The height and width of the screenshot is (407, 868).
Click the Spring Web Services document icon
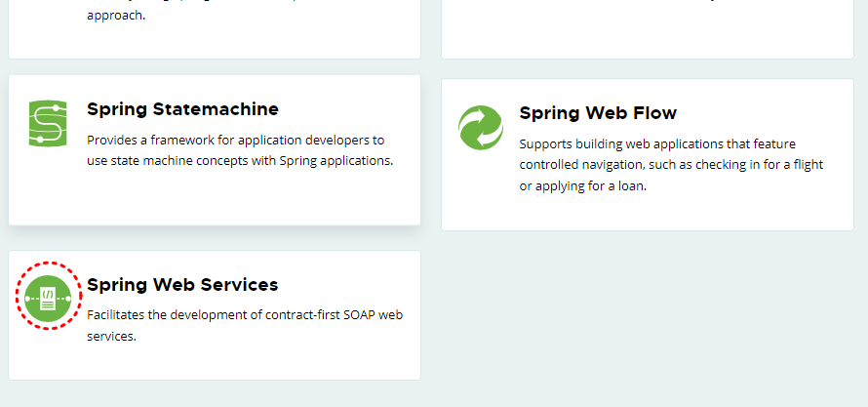(x=48, y=299)
